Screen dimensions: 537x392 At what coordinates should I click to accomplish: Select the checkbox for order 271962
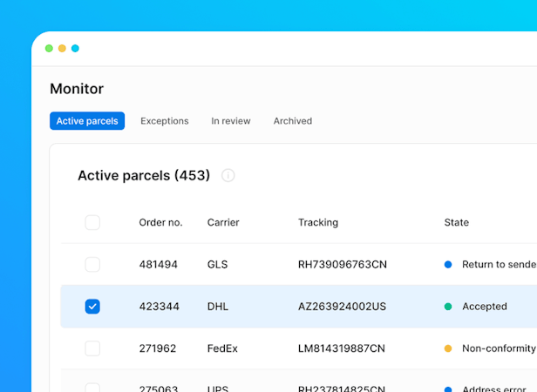tap(92, 348)
